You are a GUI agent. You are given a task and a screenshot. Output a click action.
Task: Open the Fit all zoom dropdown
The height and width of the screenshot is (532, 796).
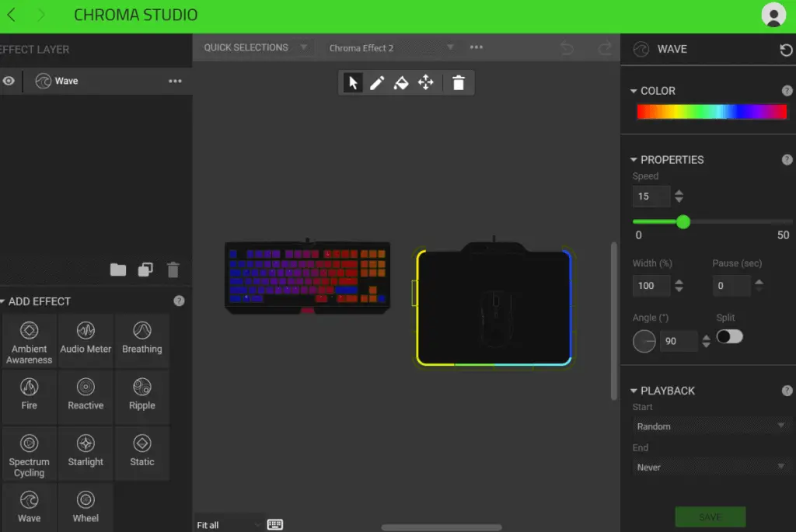pos(229,525)
